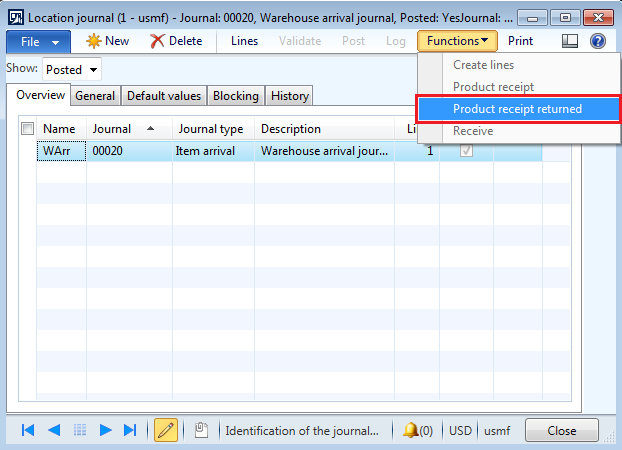Tick the select-all checkbox in grid header

[x=27, y=129]
